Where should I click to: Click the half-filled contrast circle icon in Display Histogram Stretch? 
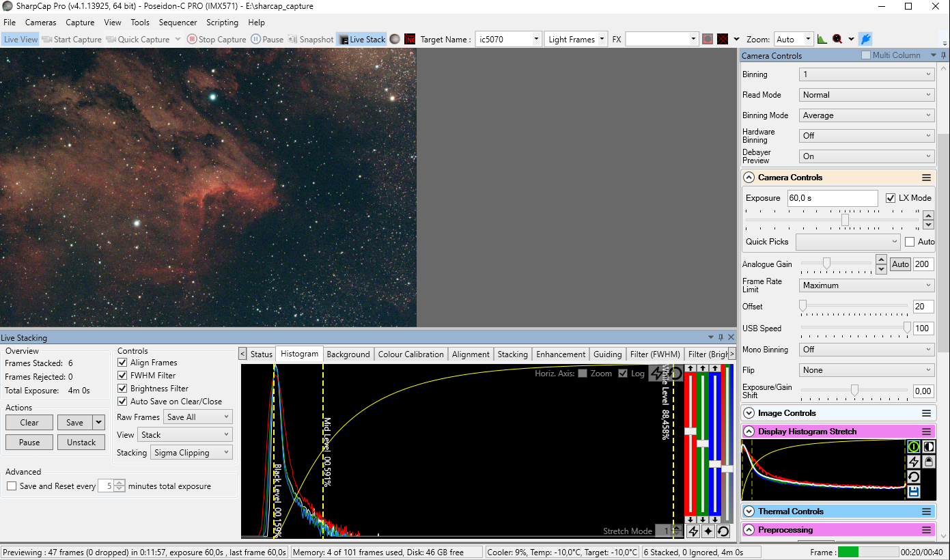(x=929, y=447)
